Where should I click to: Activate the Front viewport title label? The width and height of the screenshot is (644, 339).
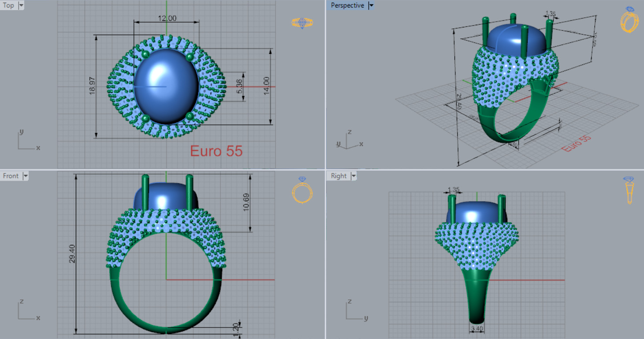[x=11, y=176]
